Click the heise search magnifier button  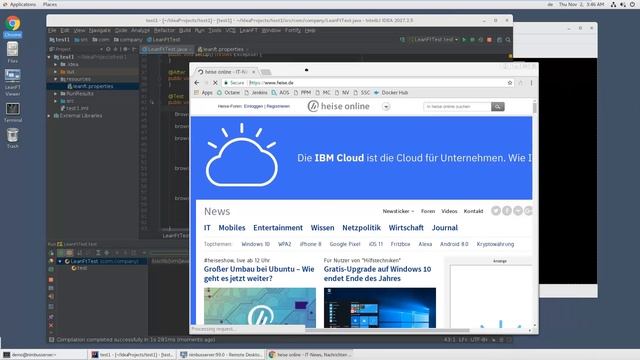(498, 107)
